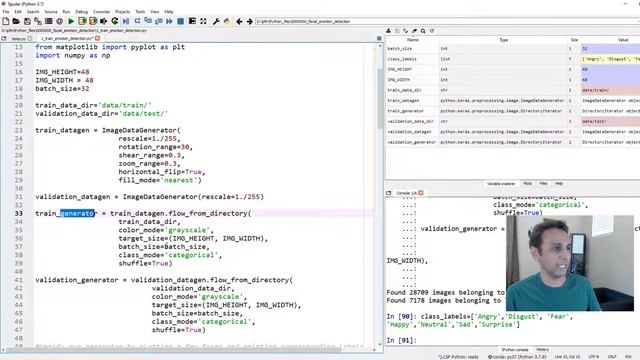Save the current file

click(27, 21)
